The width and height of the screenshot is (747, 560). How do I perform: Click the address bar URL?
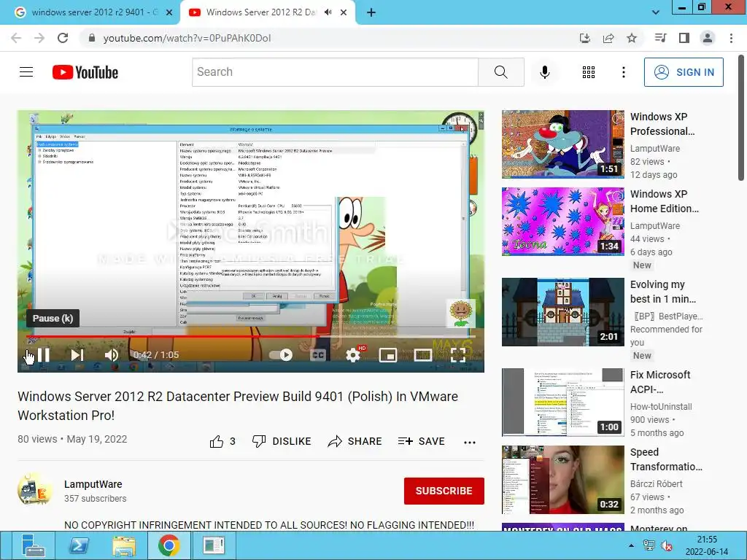coord(187,38)
